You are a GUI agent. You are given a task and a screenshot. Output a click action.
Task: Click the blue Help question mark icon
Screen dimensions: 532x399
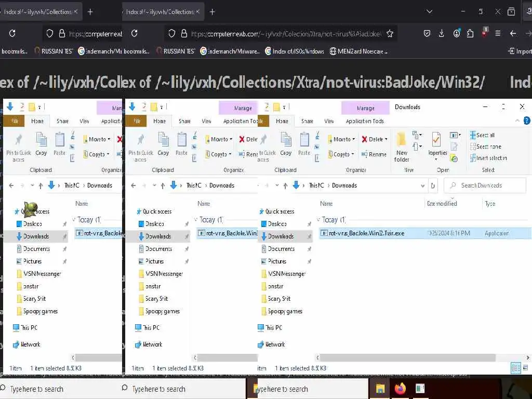tap(527, 121)
